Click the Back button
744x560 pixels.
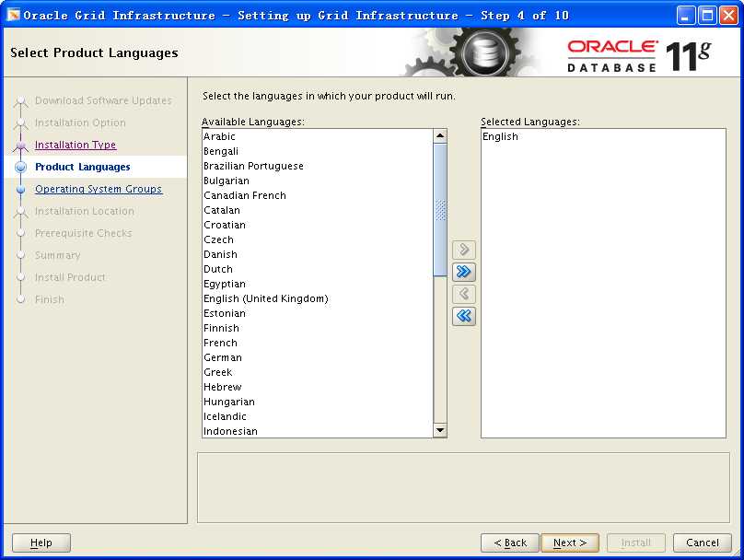[x=510, y=542]
